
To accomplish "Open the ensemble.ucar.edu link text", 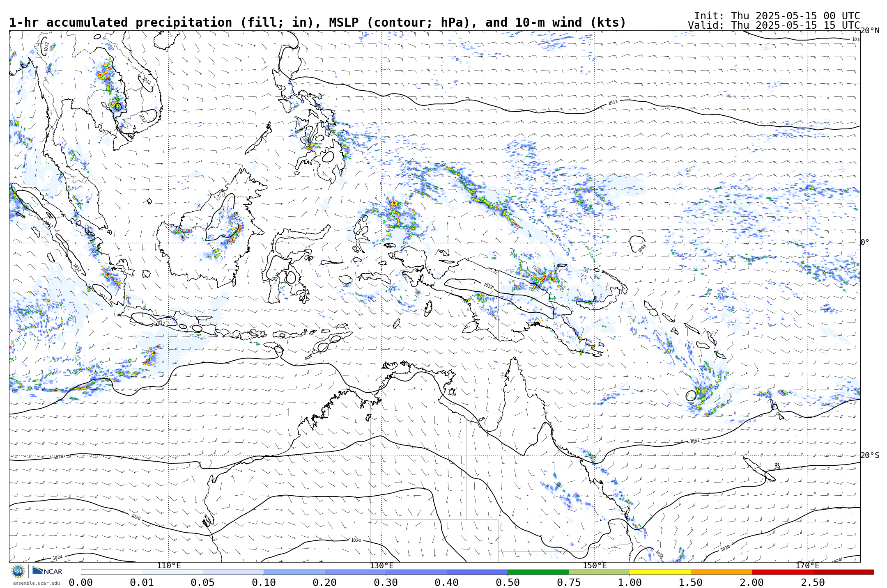I will coord(37,583).
